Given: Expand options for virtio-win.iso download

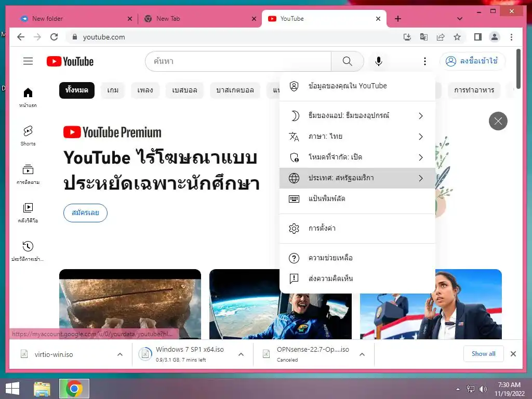Looking at the screenshot, I should 120,354.
